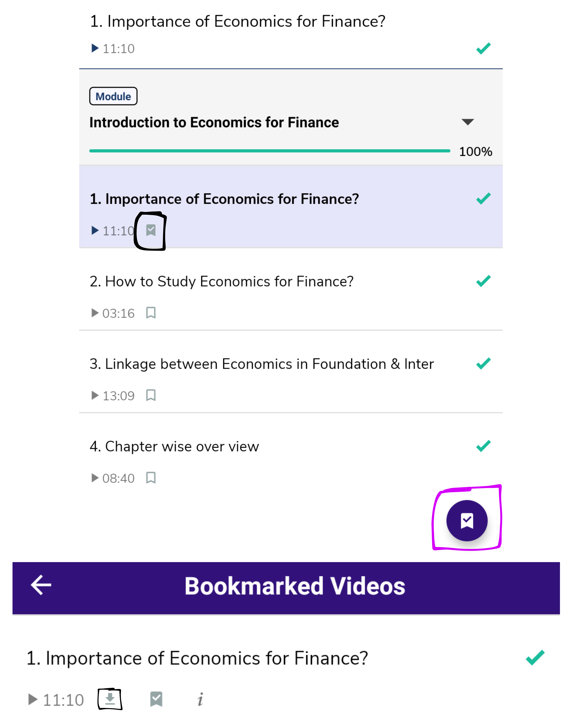The height and width of the screenshot is (728, 582).
Task: Play the highlighted 11:10 video in module
Action: tap(95, 231)
